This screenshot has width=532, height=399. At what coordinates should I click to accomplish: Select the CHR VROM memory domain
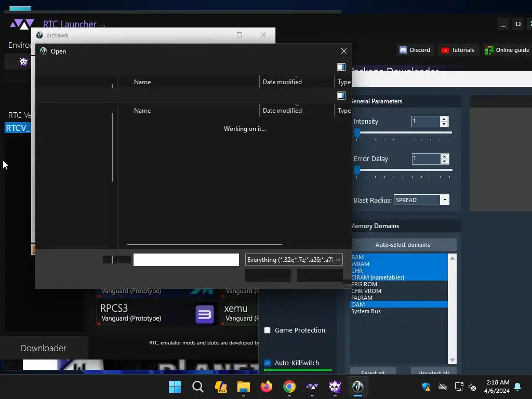pyautogui.click(x=399, y=291)
